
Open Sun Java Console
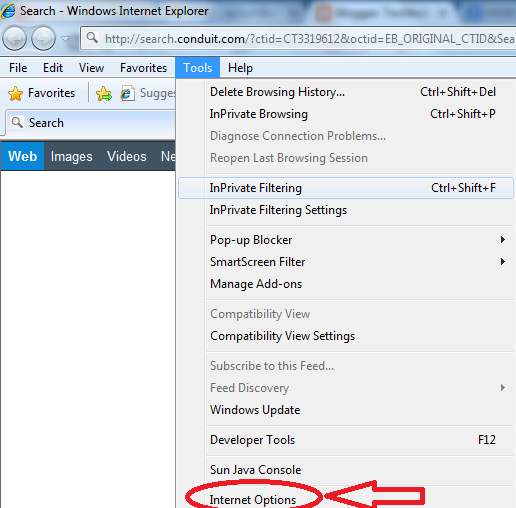(x=346, y=470)
